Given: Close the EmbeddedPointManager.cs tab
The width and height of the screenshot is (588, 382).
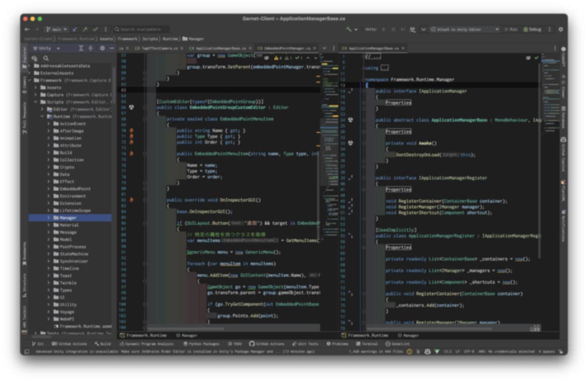Looking at the screenshot, I should pos(315,48).
